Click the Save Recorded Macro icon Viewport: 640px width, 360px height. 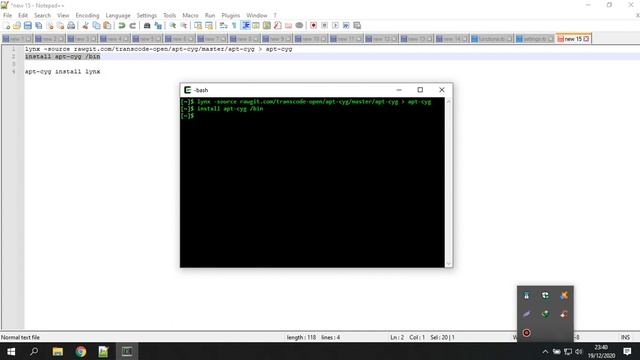(357, 26)
